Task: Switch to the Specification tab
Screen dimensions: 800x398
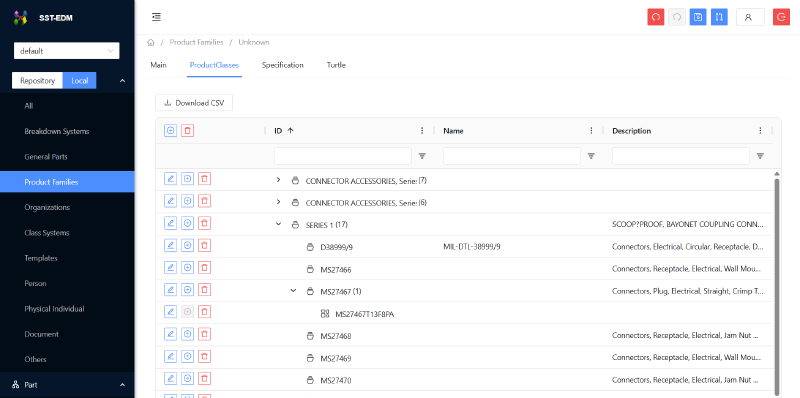Action: [283, 65]
